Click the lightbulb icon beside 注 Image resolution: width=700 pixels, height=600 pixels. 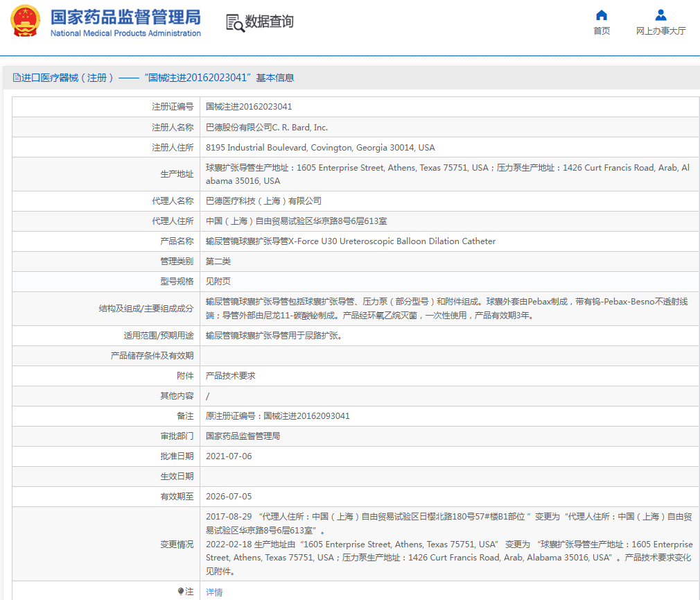(x=181, y=592)
